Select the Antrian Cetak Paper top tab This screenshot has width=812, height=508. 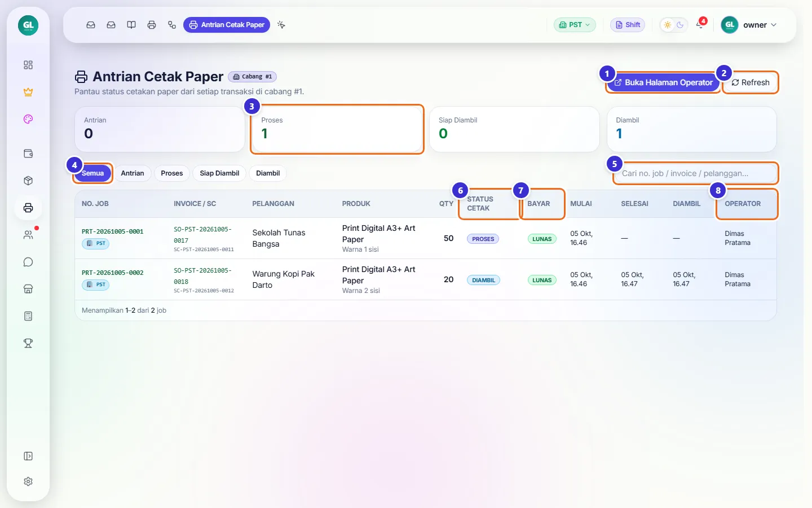pos(227,25)
